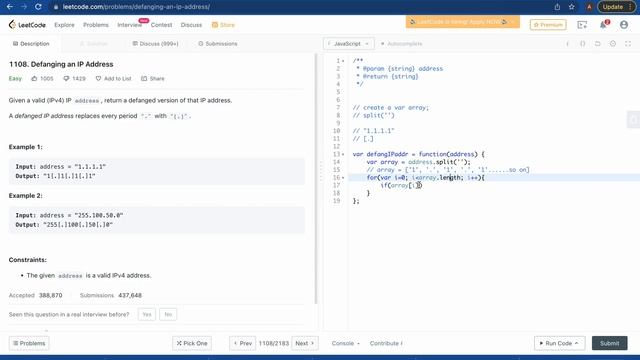This screenshot has height=360, width=640.
Task: Click the panel divider resize handle
Action: pos(320,171)
